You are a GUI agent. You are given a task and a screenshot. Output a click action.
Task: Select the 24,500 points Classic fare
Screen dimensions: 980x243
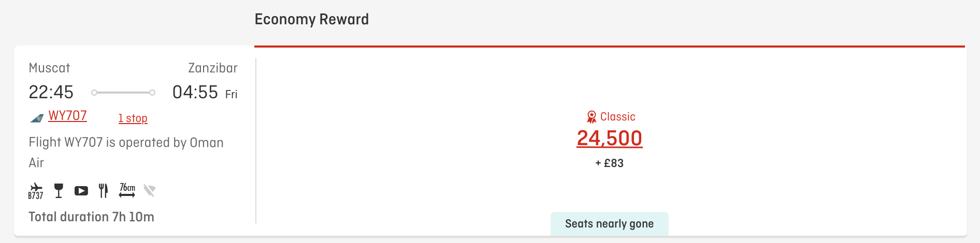tap(610, 138)
